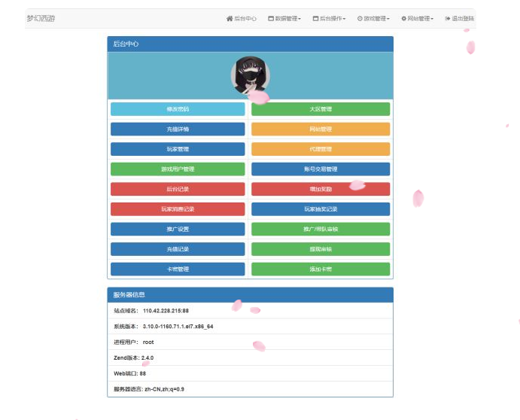Click the red 玩家消费记录 button
The height and width of the screenshot is (420, 520).
pos(178,209)
